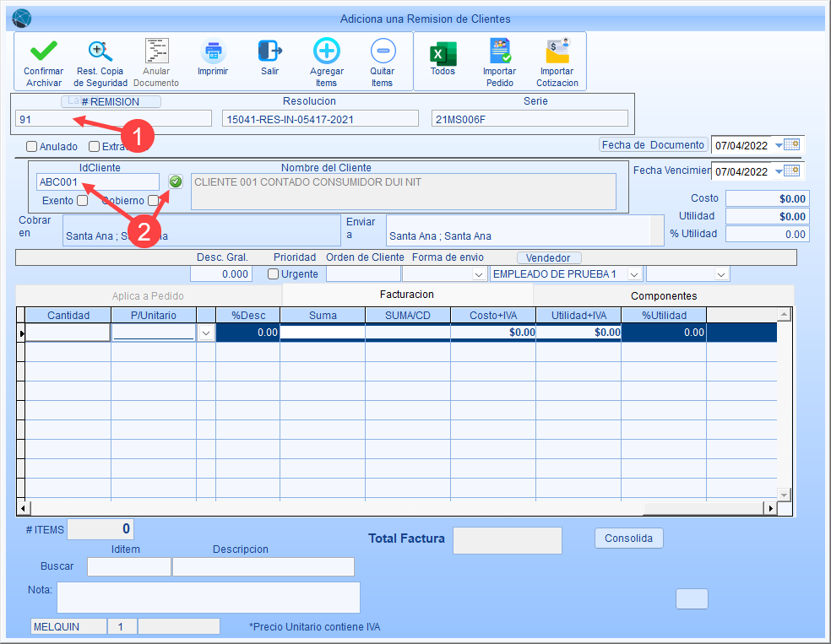
Task: Toggle the Anulado checkbox
Action: (32, 146)
